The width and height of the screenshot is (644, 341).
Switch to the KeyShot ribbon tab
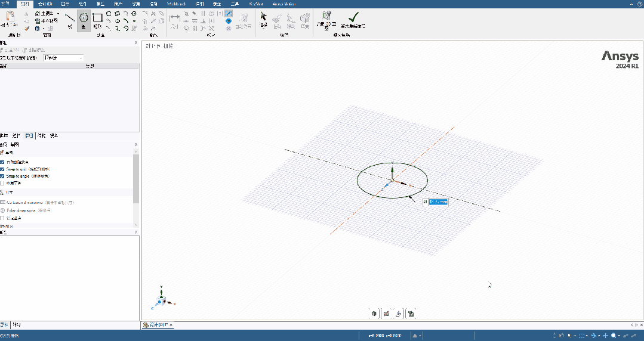click(x=255, y=4)
